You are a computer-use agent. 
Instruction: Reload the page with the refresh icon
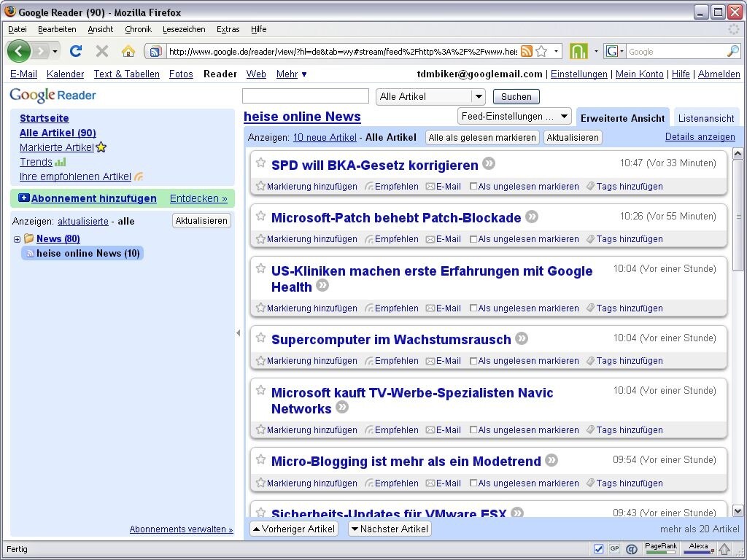click(x=76, y=51)
